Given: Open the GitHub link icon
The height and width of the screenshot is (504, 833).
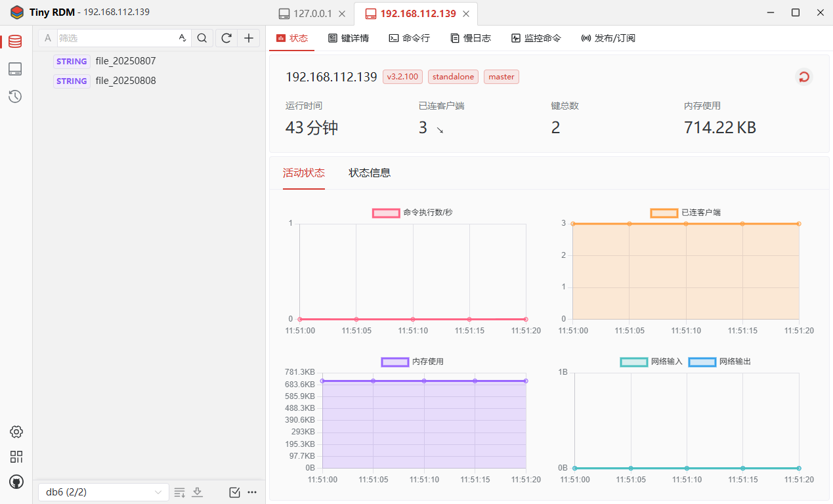Looking at the screenshot, I should (x=16, y=482).
